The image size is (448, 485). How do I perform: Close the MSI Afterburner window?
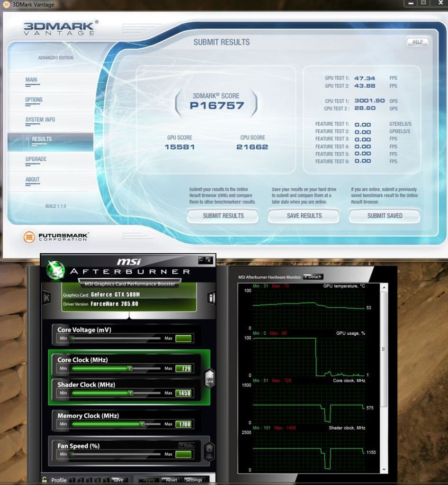209,260
